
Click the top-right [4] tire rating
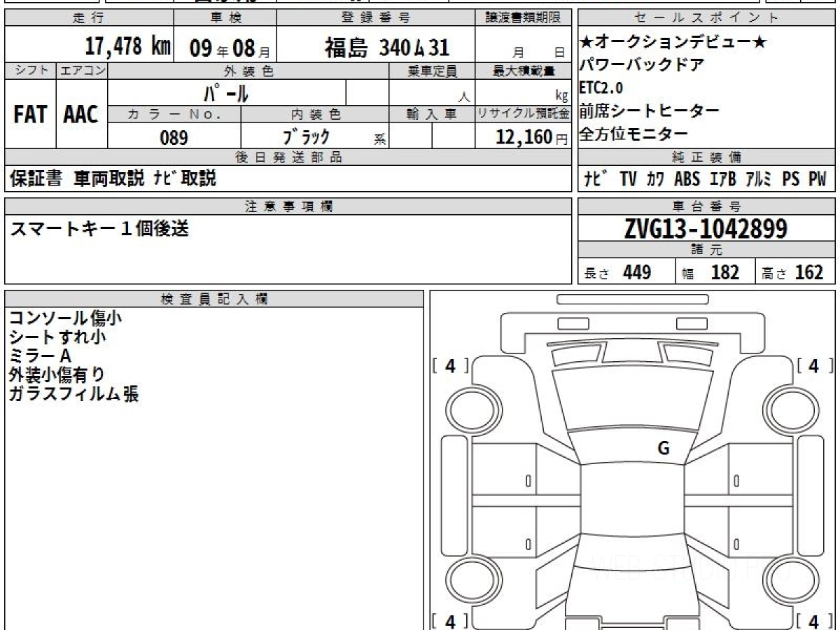coord(813,365)
